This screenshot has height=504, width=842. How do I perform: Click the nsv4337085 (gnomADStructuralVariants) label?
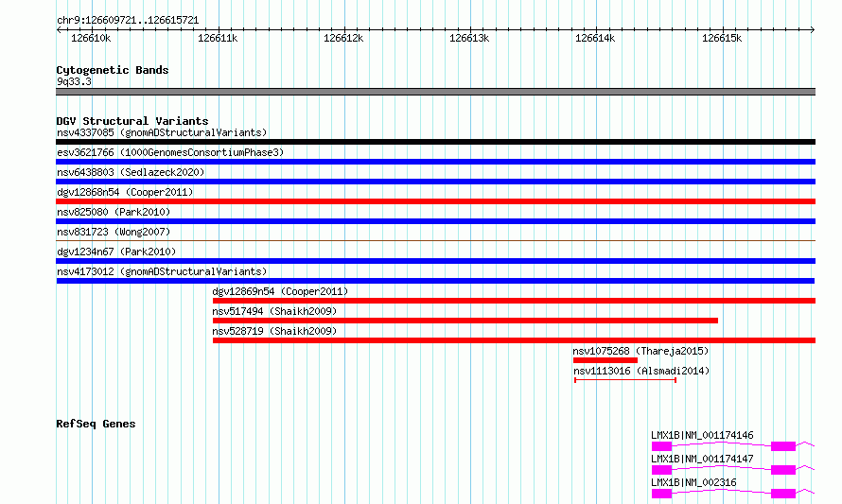(x=162, y=132)
